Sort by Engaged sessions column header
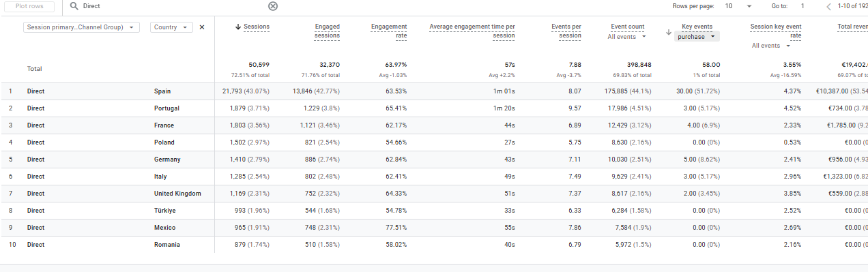 (x=327, y=31)
